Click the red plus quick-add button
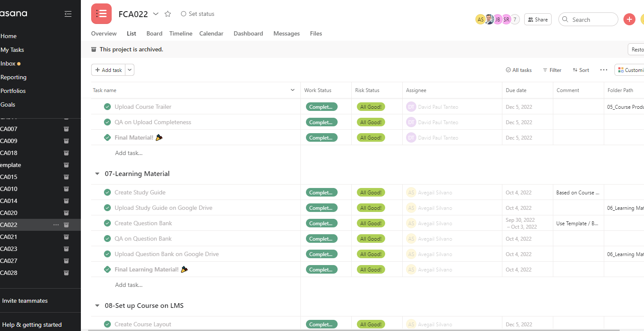The image size is (644, 331). point(629,19)
